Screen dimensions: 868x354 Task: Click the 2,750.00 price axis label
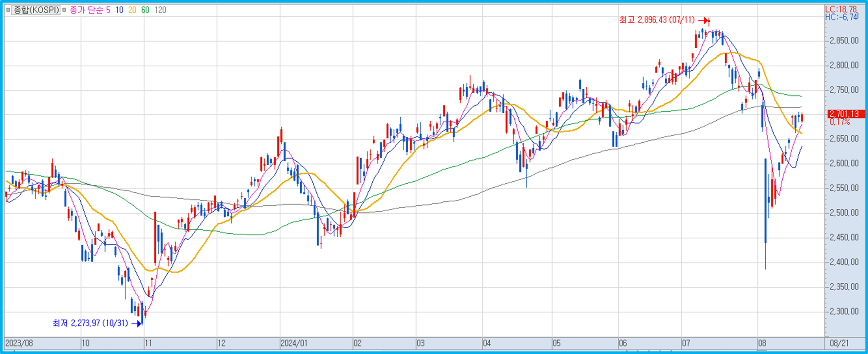pos(844,90)
